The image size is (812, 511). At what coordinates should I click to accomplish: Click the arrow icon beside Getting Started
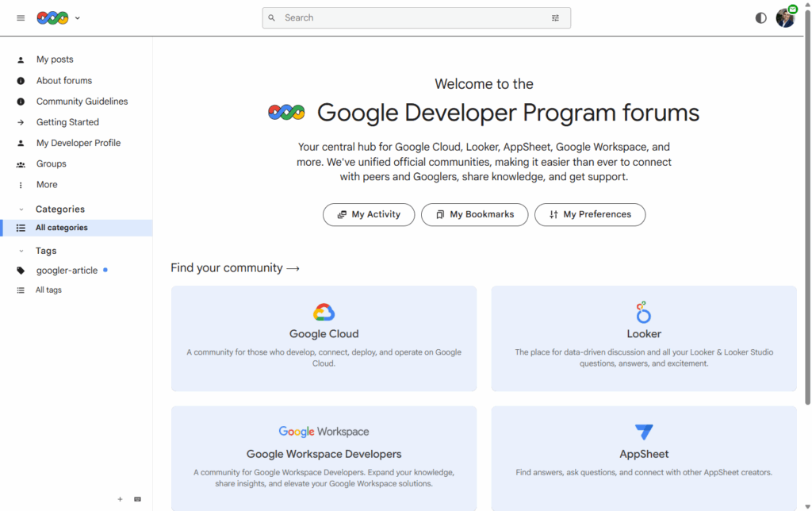tap(21, 122)
